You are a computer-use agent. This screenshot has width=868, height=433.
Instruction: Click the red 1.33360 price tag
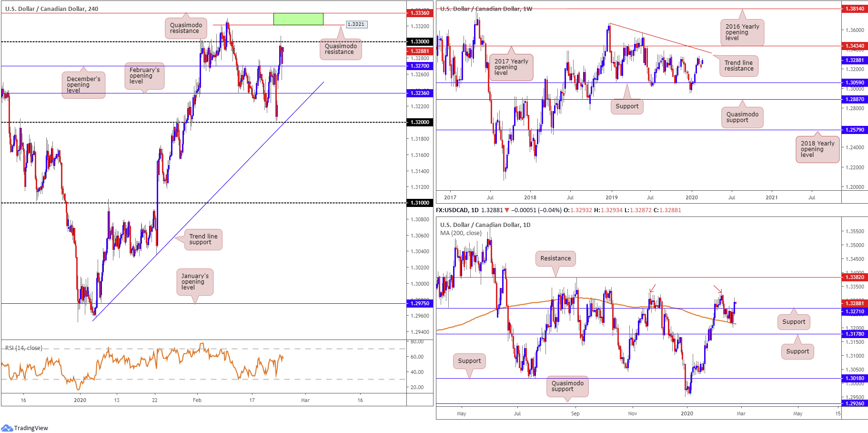[x=420, y=13]
